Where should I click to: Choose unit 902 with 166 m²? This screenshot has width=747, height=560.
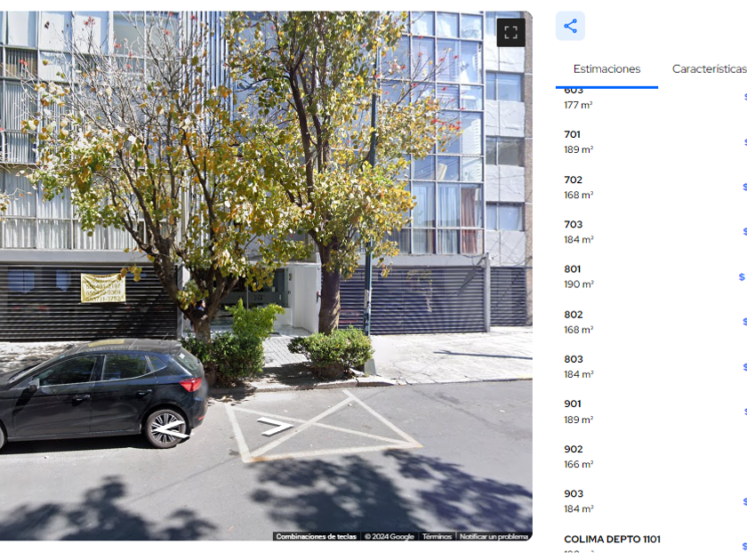tap(651, 456)
